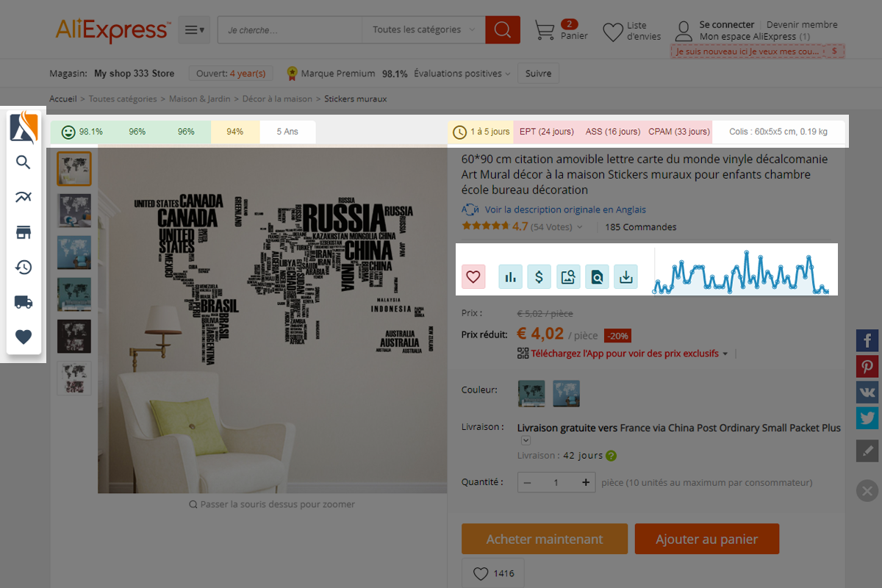Screen dimensions: 882x588
Task: Select the fifth product thumbnail
Action: (74, 336)
